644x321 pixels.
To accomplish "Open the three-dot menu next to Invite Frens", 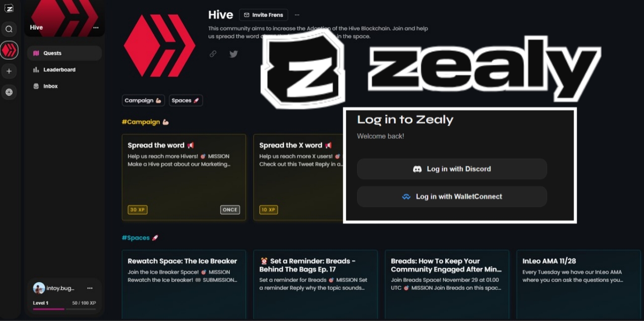I will (297, 15).
